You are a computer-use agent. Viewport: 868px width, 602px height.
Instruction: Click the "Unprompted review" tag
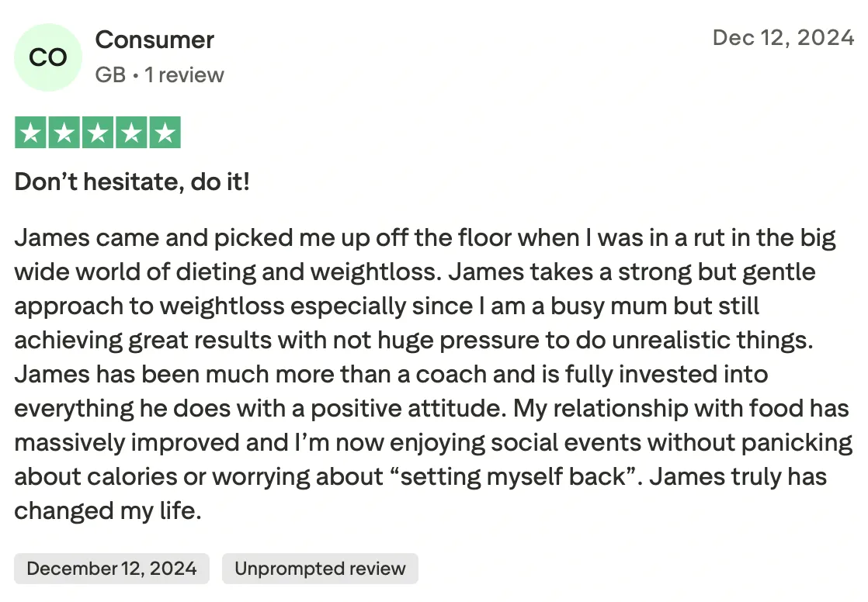[320, 569]
